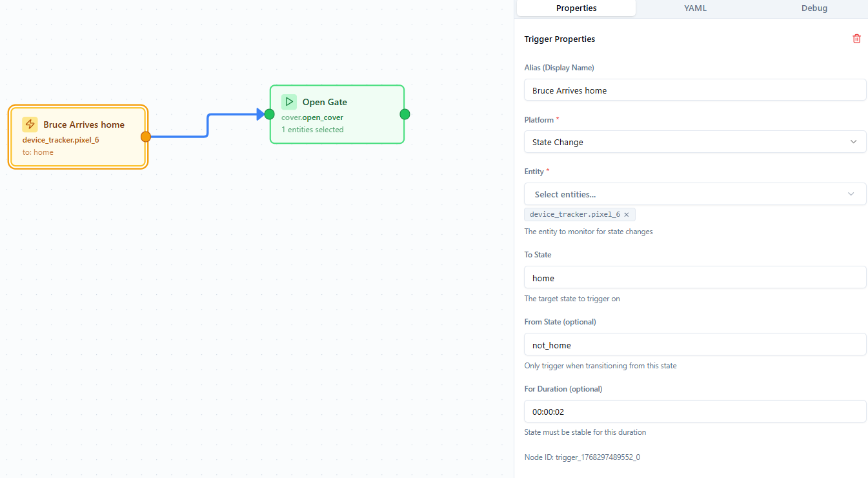The image size is (868, 478).
Task: Edit the To State field
Action: [694, 278]
